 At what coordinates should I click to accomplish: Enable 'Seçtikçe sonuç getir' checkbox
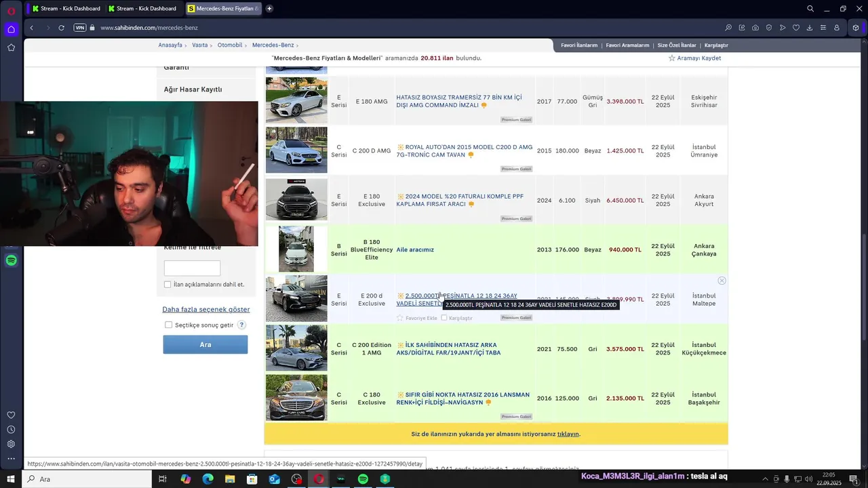168,325
